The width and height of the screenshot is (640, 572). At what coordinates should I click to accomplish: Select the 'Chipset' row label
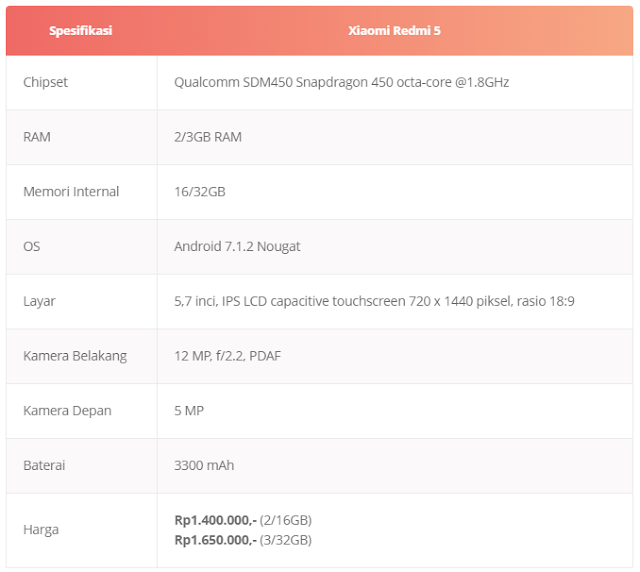point(45,82)
